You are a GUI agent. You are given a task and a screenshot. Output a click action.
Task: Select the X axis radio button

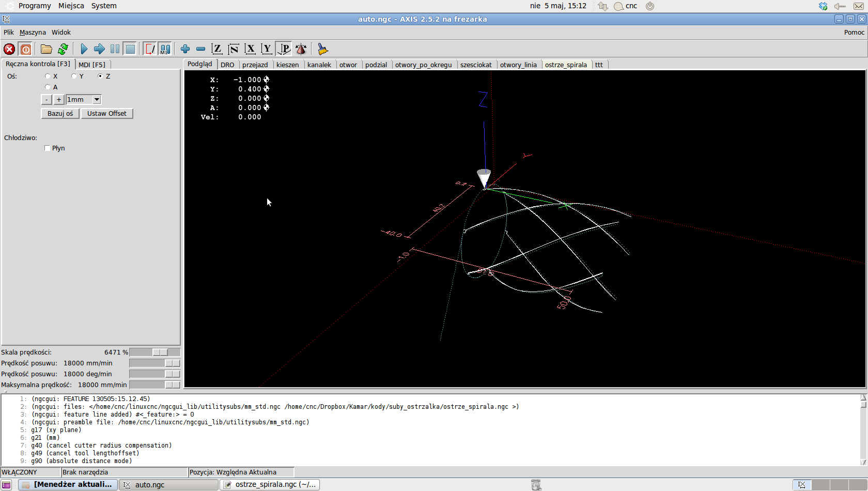tap(48, 76)
